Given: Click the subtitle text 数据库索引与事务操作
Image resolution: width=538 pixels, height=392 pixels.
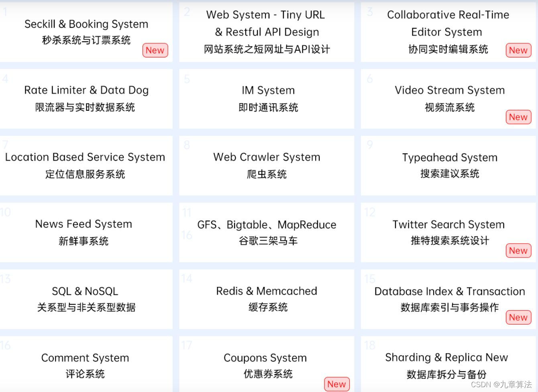Looking at the screenshot, I should tap(450, 307).
